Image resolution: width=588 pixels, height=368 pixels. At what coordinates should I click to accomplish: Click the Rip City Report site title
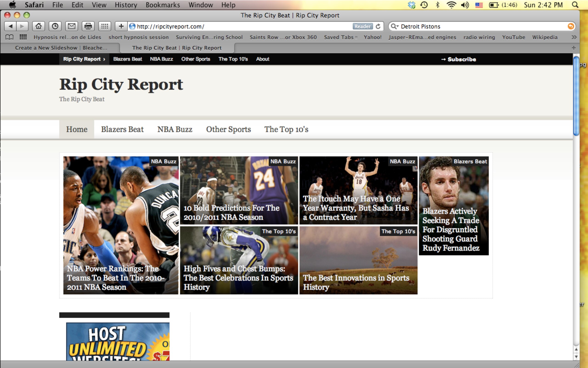coord(121,84)
